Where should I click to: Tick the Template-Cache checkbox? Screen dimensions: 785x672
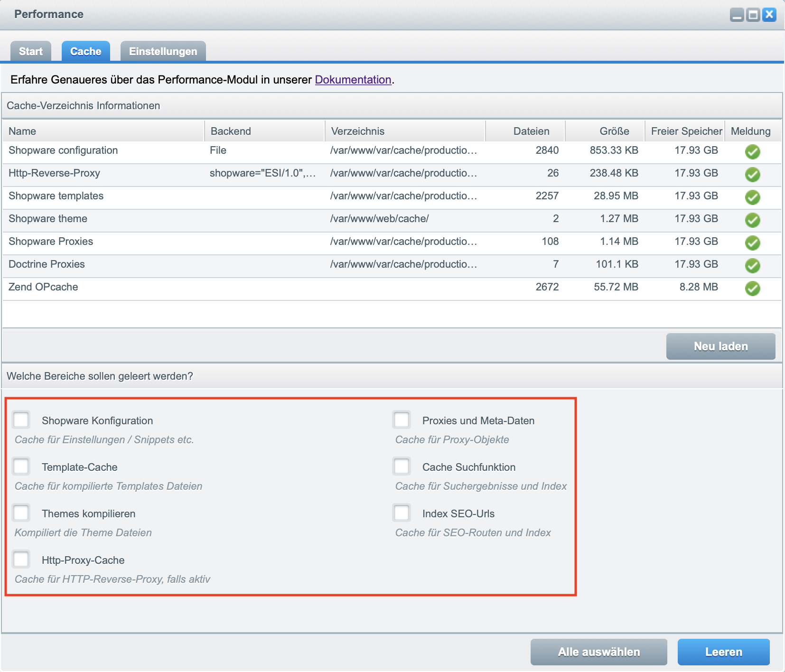21,466
